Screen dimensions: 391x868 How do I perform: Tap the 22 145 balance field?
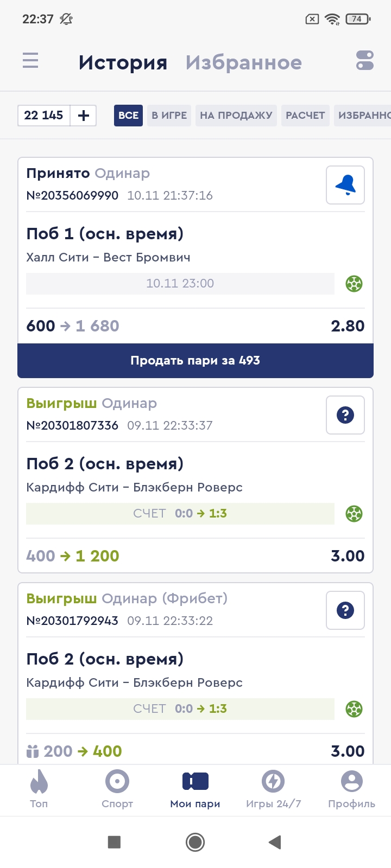point(44,116)
